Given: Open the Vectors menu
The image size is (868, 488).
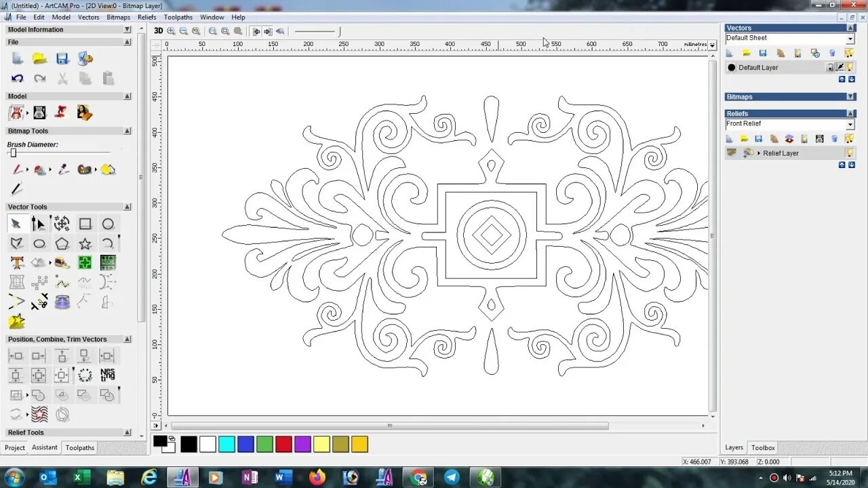Looking at the screenshot, I should (88, 17).
